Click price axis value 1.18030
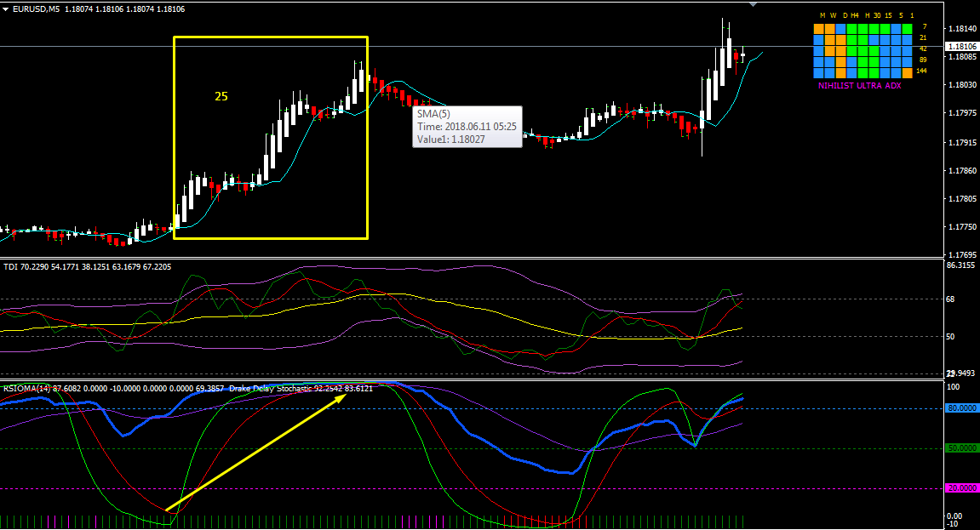The width and height of the screenshot is (980, 530). (x=962, y=85)
